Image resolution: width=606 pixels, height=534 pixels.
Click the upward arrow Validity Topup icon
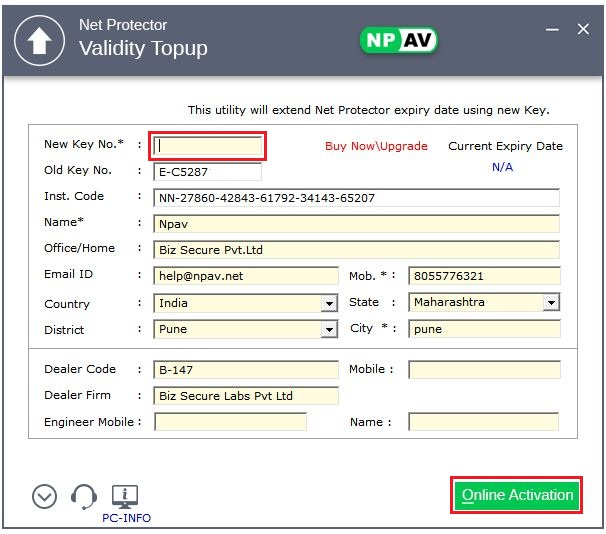tap(38, 39)
